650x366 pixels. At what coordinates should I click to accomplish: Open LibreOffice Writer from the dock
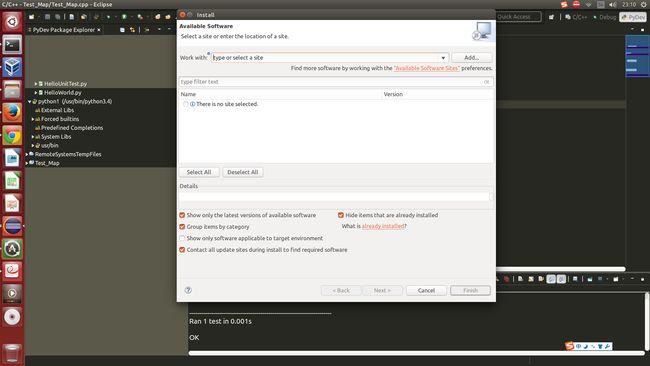click(x=12, y=158)
